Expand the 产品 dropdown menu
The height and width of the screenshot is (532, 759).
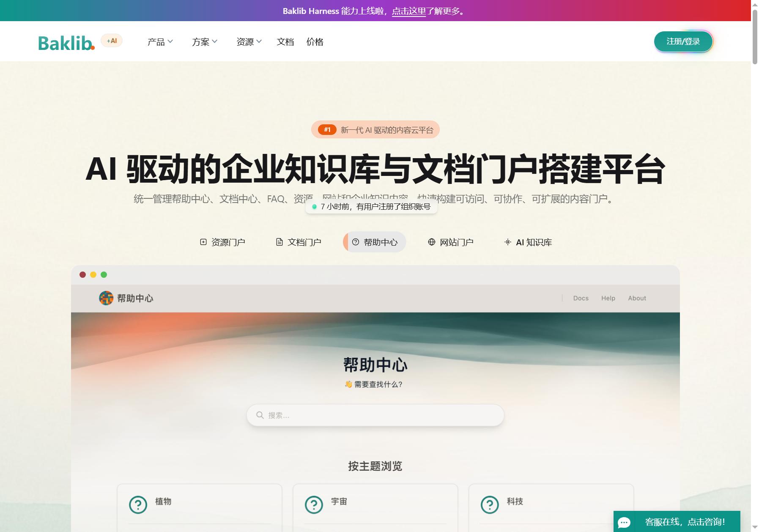pyautogui.click(x=160, y=42)
